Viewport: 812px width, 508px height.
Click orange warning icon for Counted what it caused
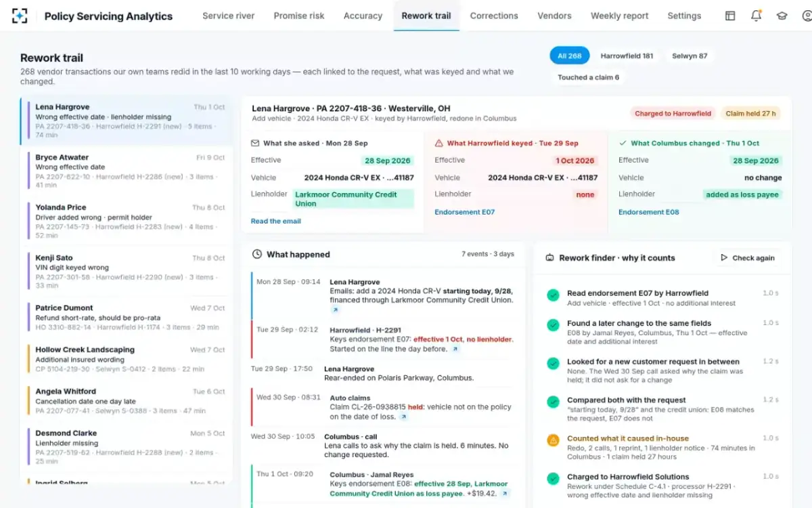(x=553, y=440)
